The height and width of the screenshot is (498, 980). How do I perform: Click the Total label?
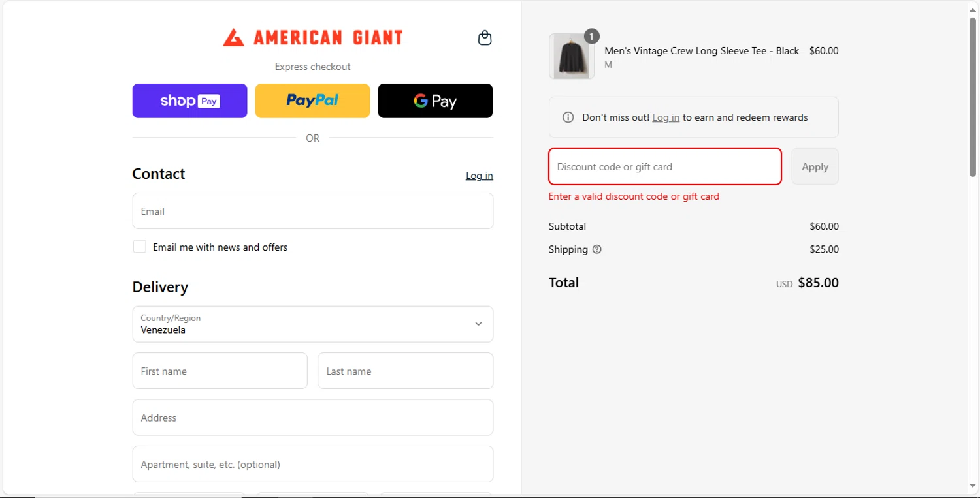[x=564, y=283]
